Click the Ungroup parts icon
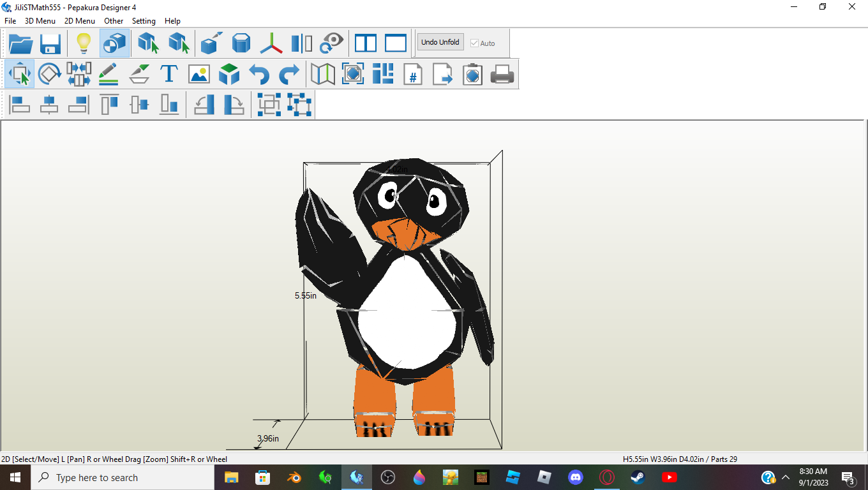 pyautogui.click(x=299, y=105)
